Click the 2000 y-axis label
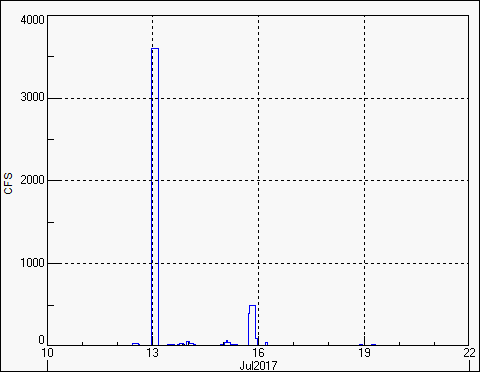Image resolution: width=480 pixels, height=372 pixels. [x=32, y=180]
